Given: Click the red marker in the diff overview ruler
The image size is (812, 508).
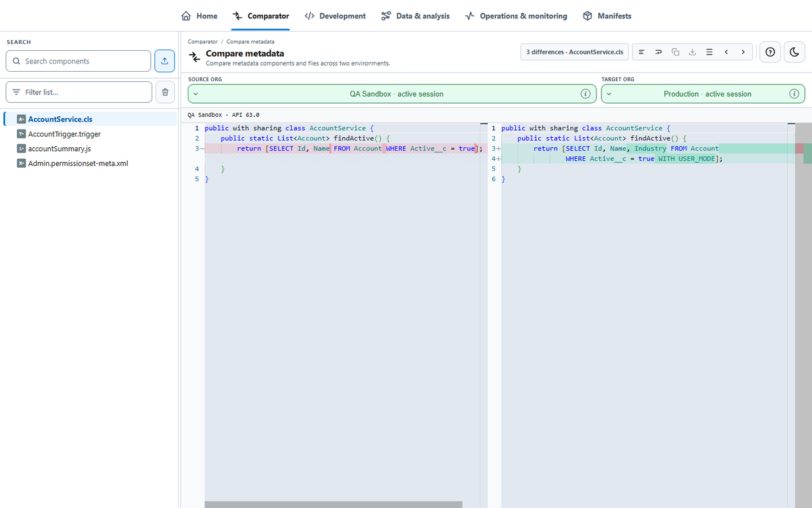Looking at the screenshot, I should click(799, 149).
